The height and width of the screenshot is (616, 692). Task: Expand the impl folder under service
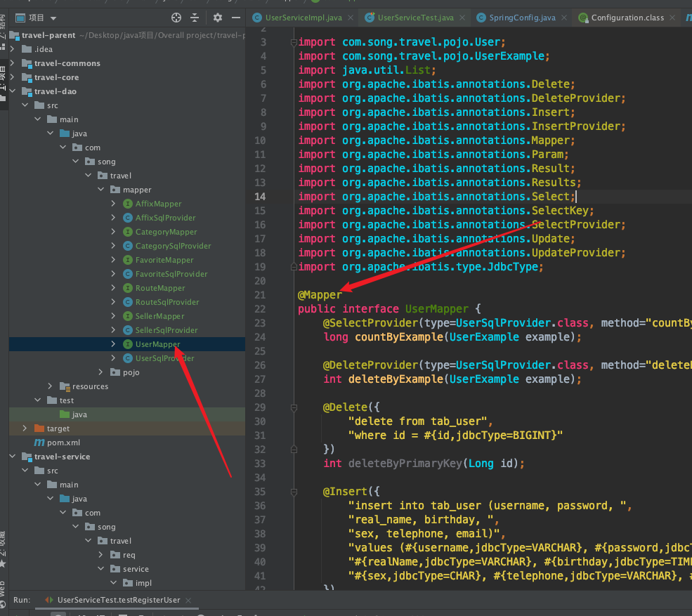[114, 582]
